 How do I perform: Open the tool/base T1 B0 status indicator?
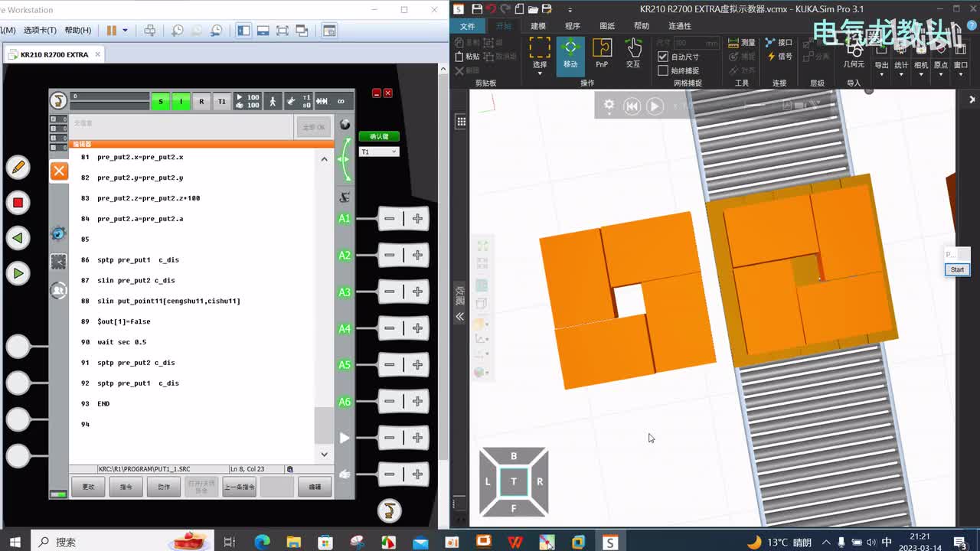click(299, 101)
